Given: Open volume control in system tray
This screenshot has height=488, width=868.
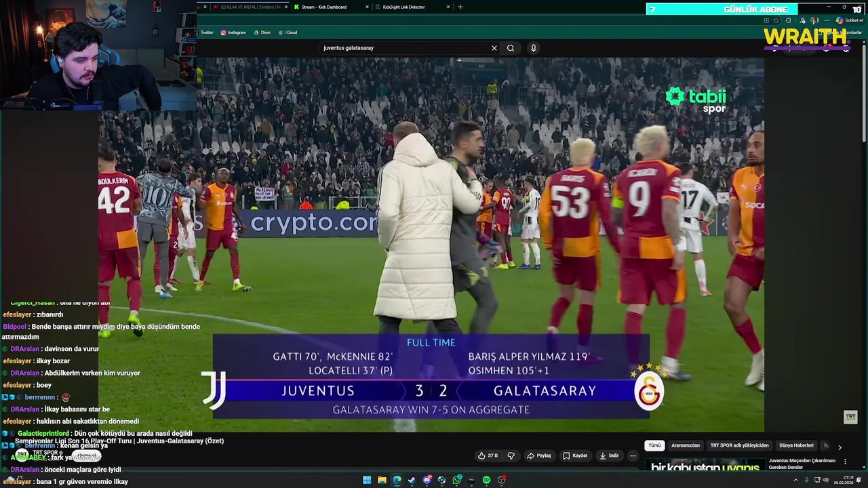Looking at the screenshot, I should coord(825,480).
